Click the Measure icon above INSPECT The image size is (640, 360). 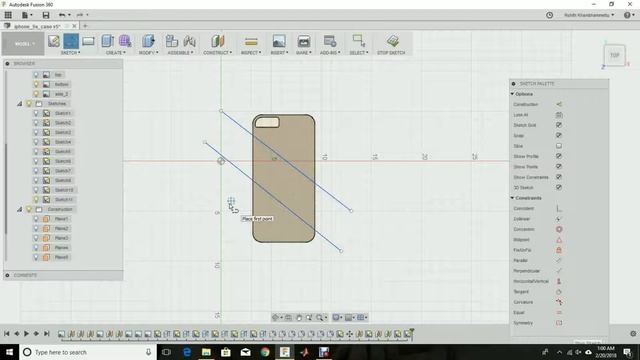coord(251,41)
